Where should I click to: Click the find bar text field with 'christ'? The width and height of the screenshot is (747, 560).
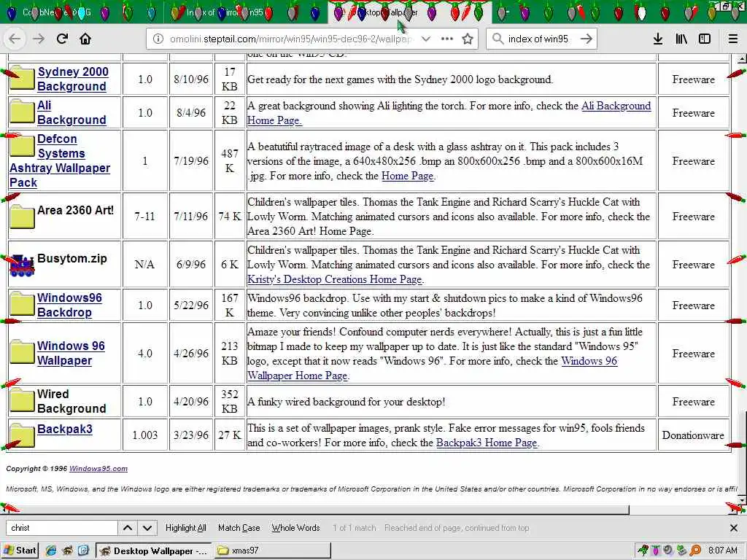pyautogui.click(x=62, y=528)
